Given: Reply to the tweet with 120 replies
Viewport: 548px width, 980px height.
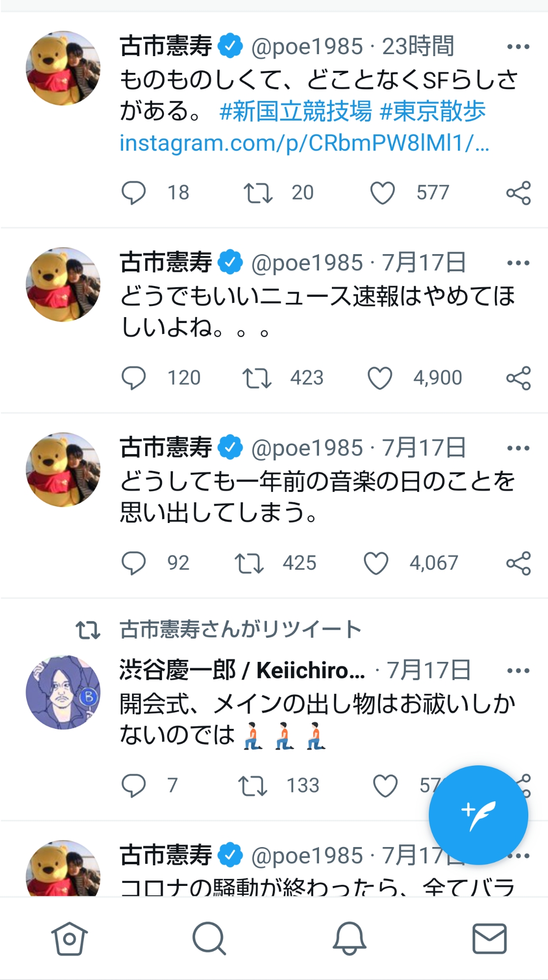Looking at the screenshot, I should 133,378.
